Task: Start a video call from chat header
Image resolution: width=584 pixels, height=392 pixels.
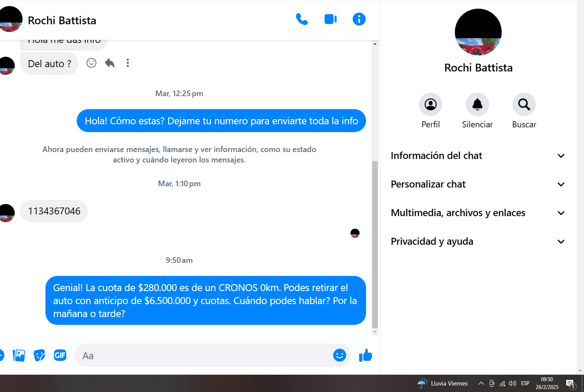Action: (331, 19)
